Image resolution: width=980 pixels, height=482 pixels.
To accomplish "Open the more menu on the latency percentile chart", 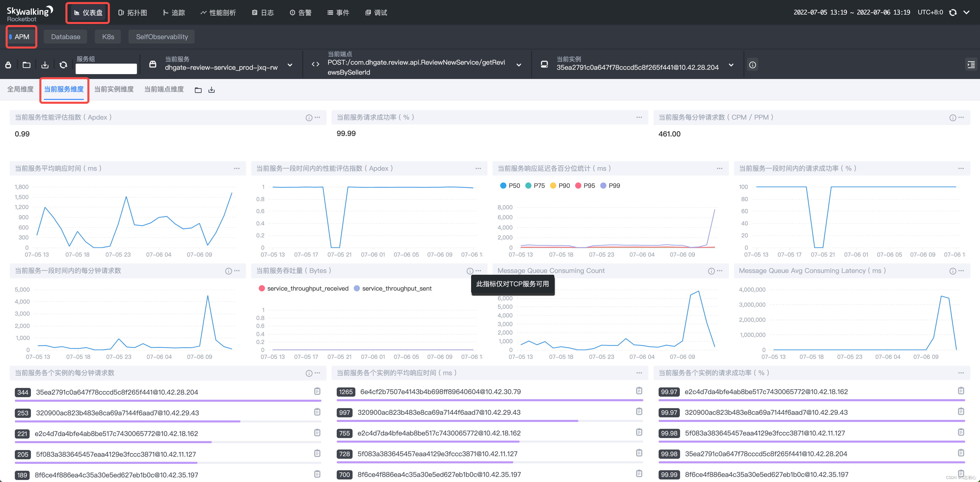I will tap(719, 168).
